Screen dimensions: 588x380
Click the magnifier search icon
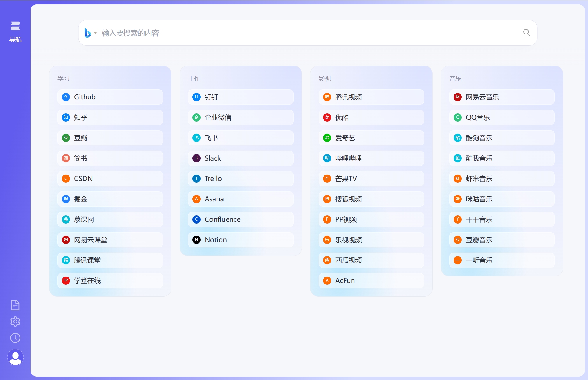click(526, 33)
